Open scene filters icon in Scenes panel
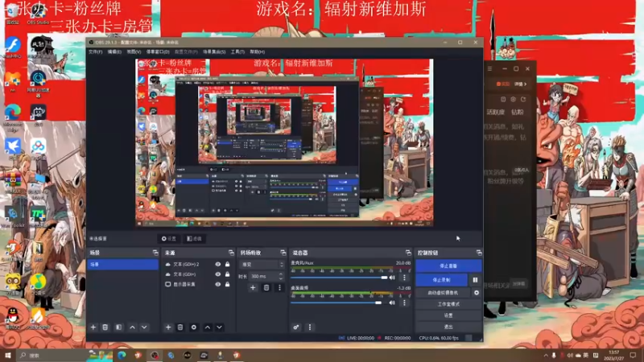 [x=118, y=327]
